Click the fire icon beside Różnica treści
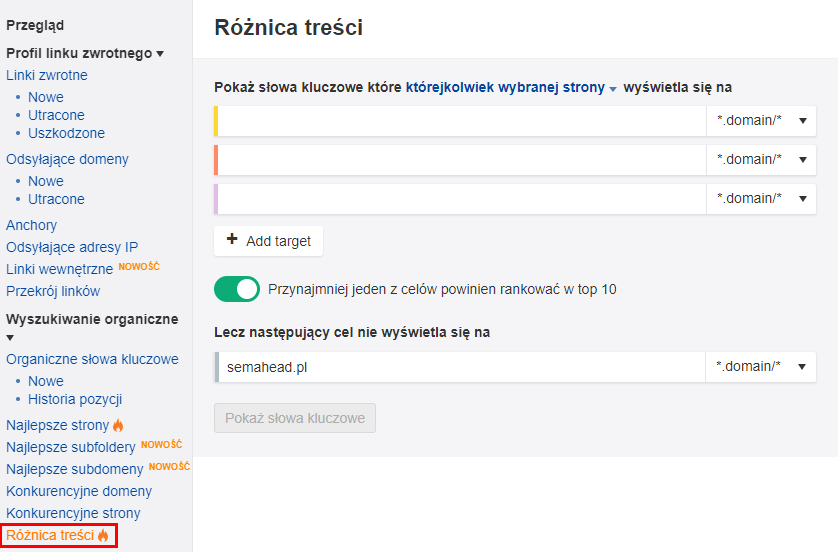The height and width of the screenshot is (552, 838). coord(103,536)
